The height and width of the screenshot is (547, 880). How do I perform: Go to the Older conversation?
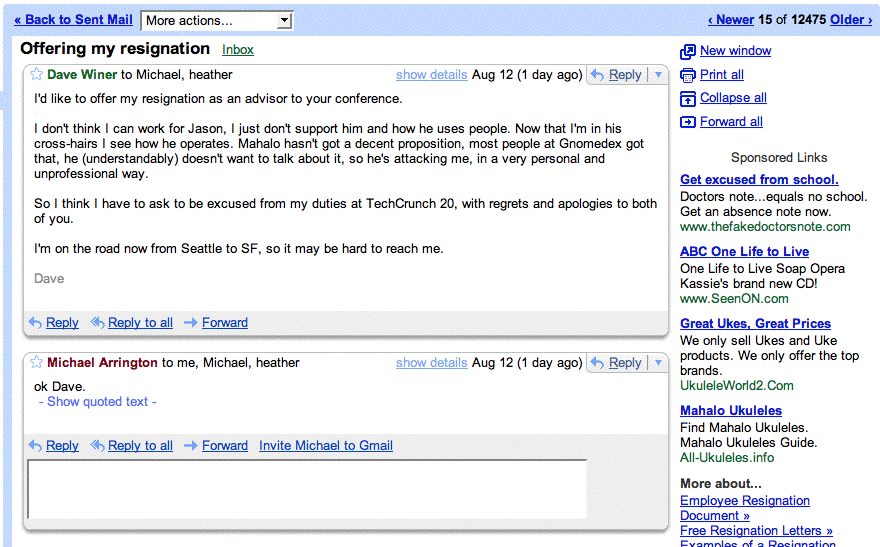851,20
